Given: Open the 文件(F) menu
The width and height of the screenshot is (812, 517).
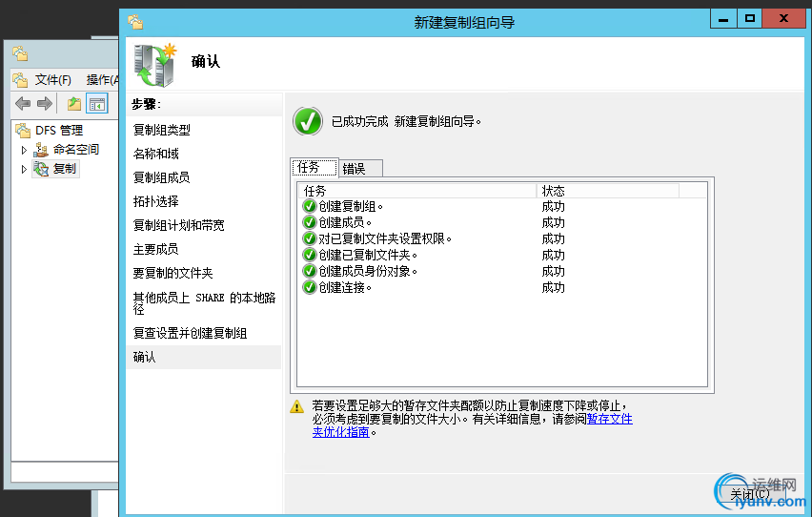Looking at the screenshot, I should (52, 80).
